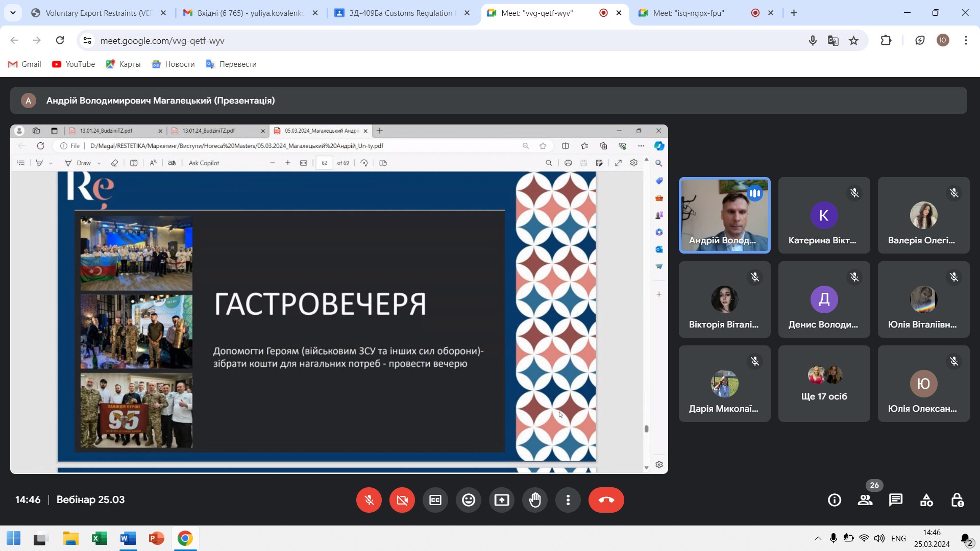Toggle closed captions
Image resolution: width=980 pixels, height=551 pixels.
(435, 500)
